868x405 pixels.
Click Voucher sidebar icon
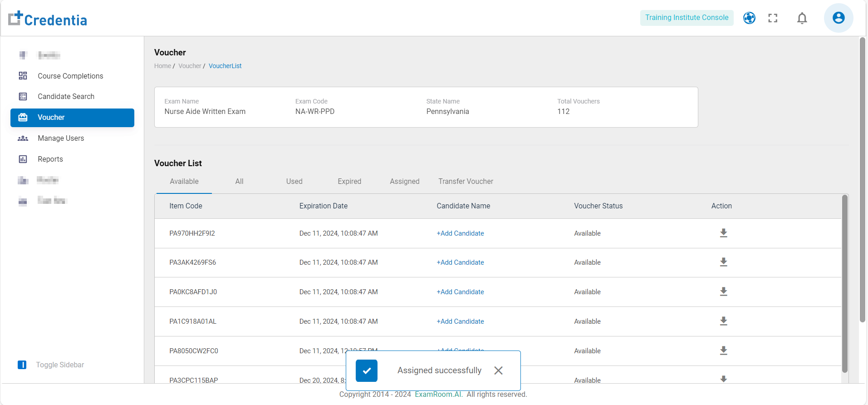23,117
